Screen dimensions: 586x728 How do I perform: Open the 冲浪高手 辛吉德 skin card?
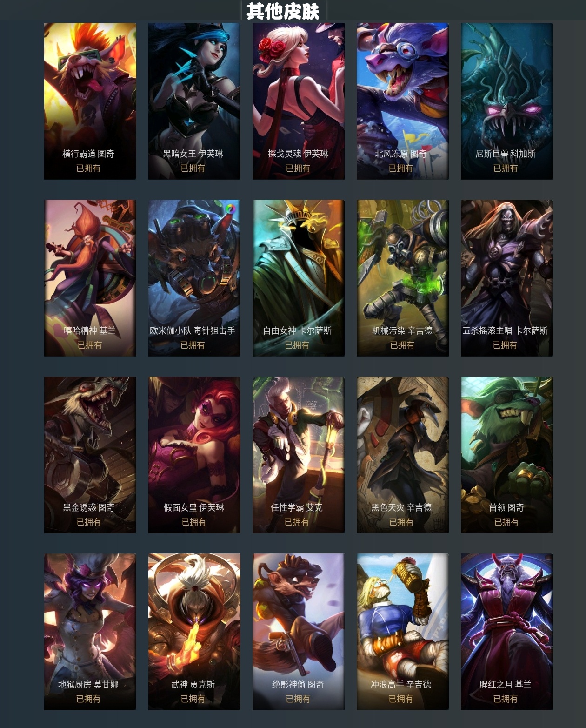(x=403, y=632)
